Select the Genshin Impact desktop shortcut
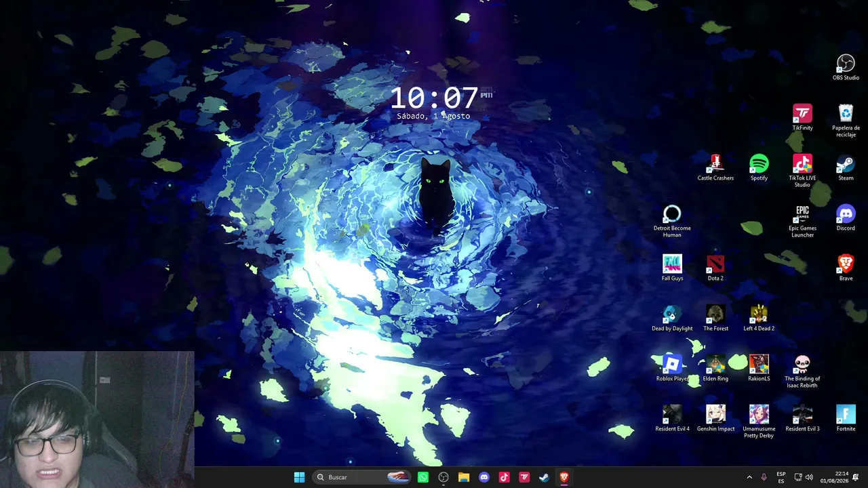Image resolution: width=868 pixels, height=488 pixels. pyautogui.click(x=715, y=418)
